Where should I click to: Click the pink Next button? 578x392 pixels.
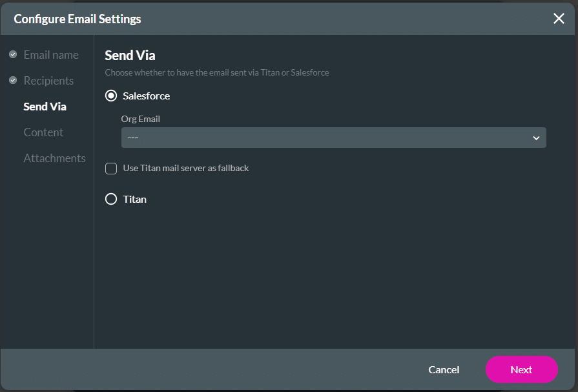[521, 370]
